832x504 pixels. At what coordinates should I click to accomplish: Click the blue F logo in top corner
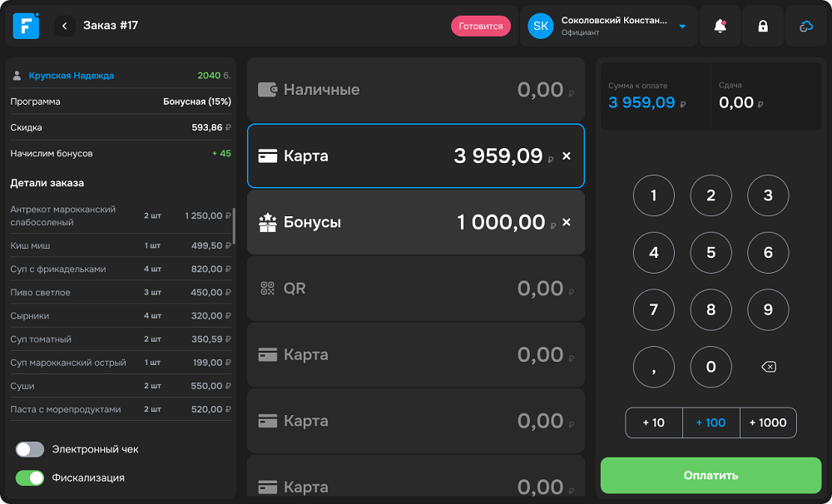coord(26,26)
